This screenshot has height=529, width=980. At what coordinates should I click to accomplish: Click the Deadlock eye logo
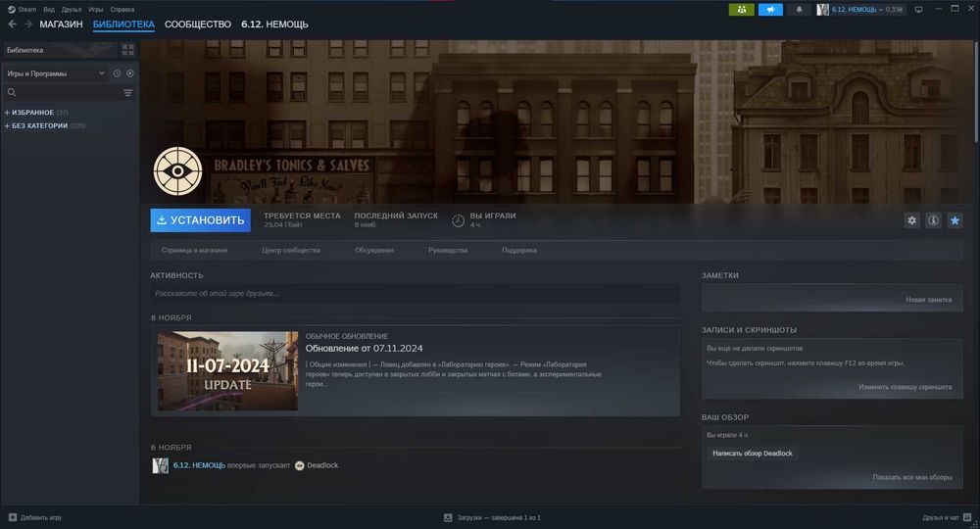(177, 171)
